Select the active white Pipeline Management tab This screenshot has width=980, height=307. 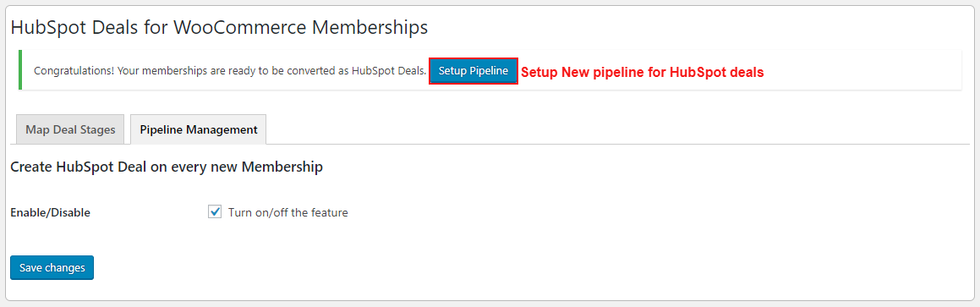(198, 129)
